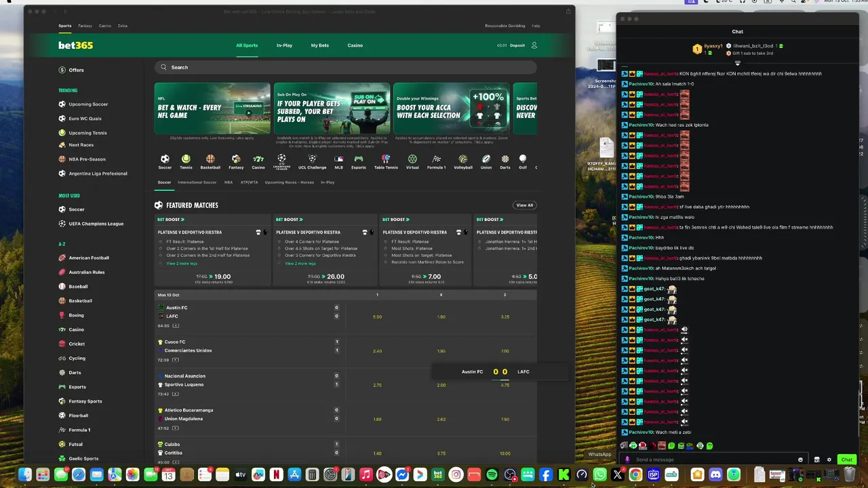
Task: Select boosted odds 19.00 price
Action: (x=222, y=277)
